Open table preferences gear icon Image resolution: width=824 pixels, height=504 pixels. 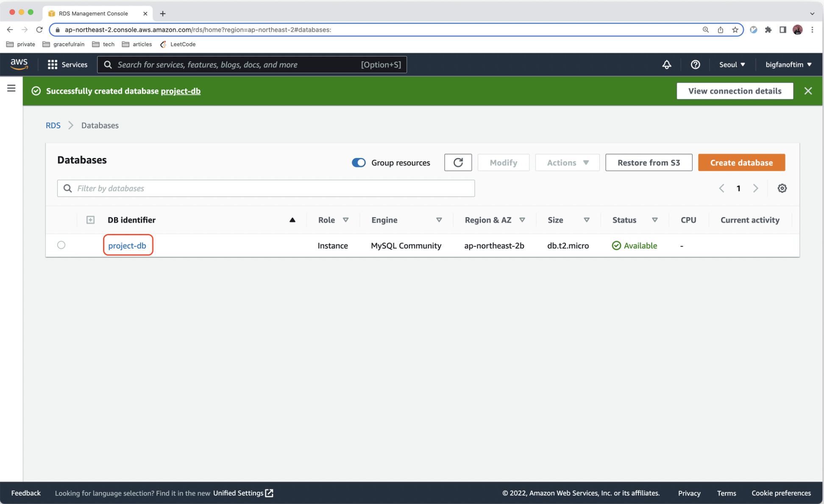point(782,188)
